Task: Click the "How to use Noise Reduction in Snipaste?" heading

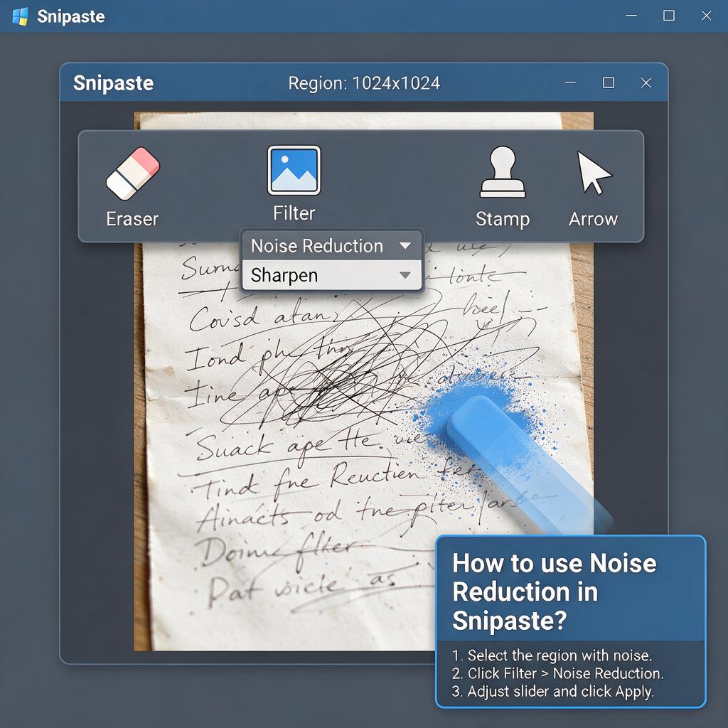Action: click(555, 591)
